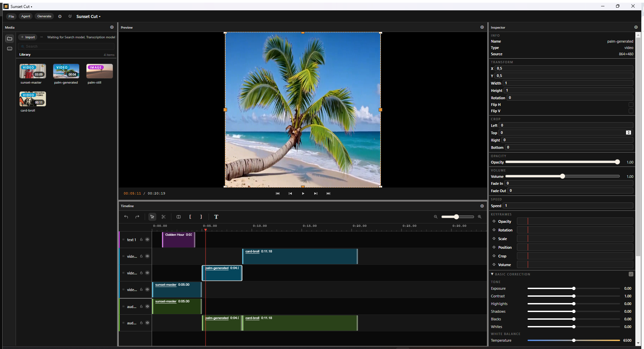Mute the audio track with sunset-master clip

[x=147, y=306]
